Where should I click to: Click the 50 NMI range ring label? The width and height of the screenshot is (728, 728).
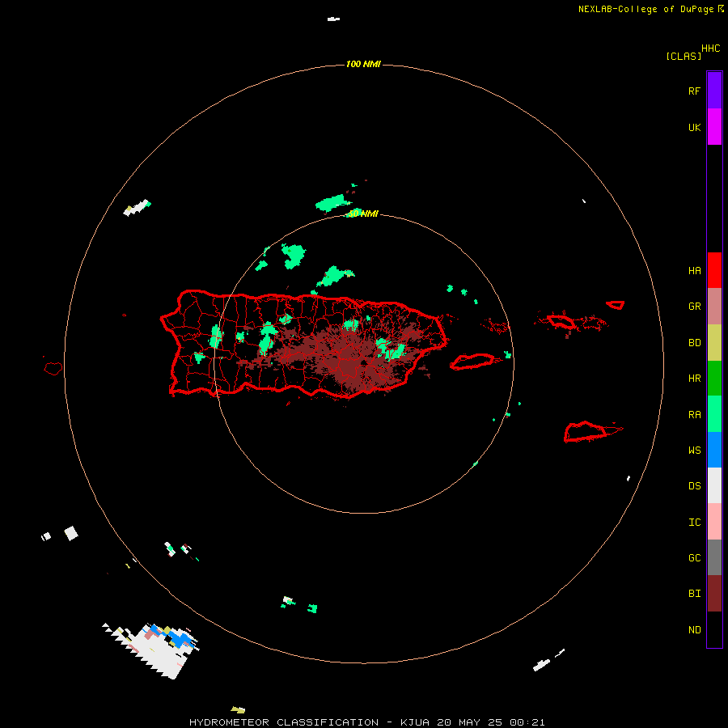363,214
